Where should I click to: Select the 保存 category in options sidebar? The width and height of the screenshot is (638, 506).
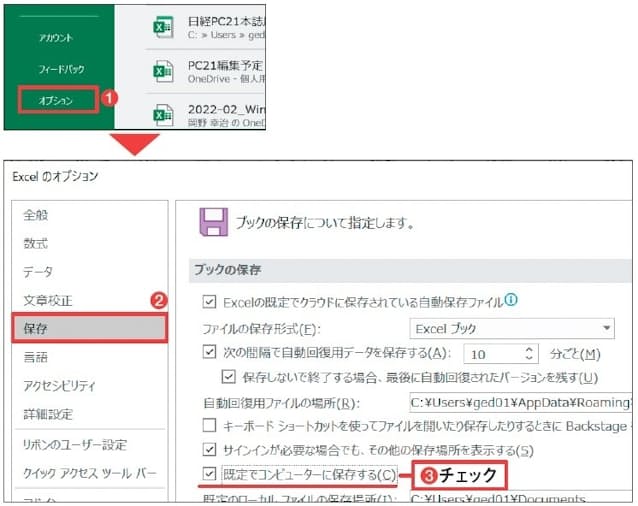88,328
